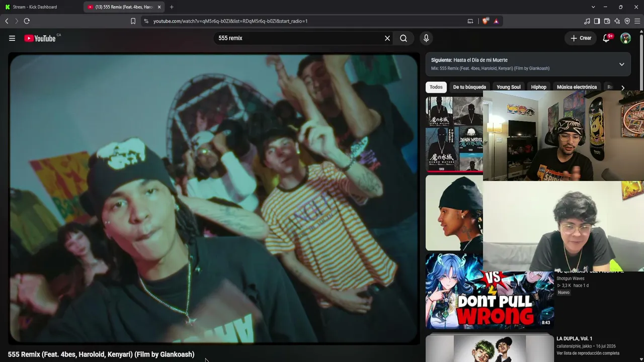Click the video title 555 Remix (Feat. 4bes...)
Screen dimensions: 644x362
[x=101, y=354]
